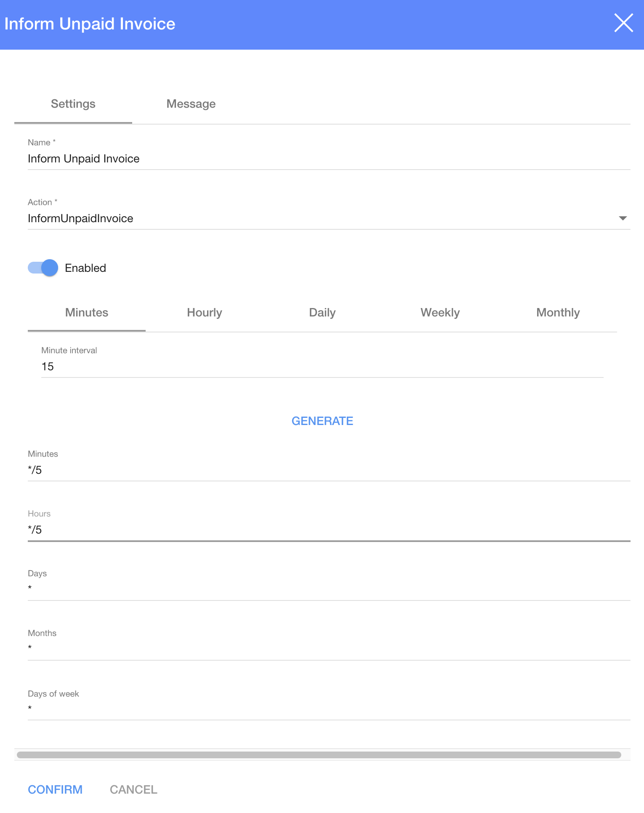Select the Daily schedule tab
The width and height of the screenshot is (644, 813).
point(322,313)
